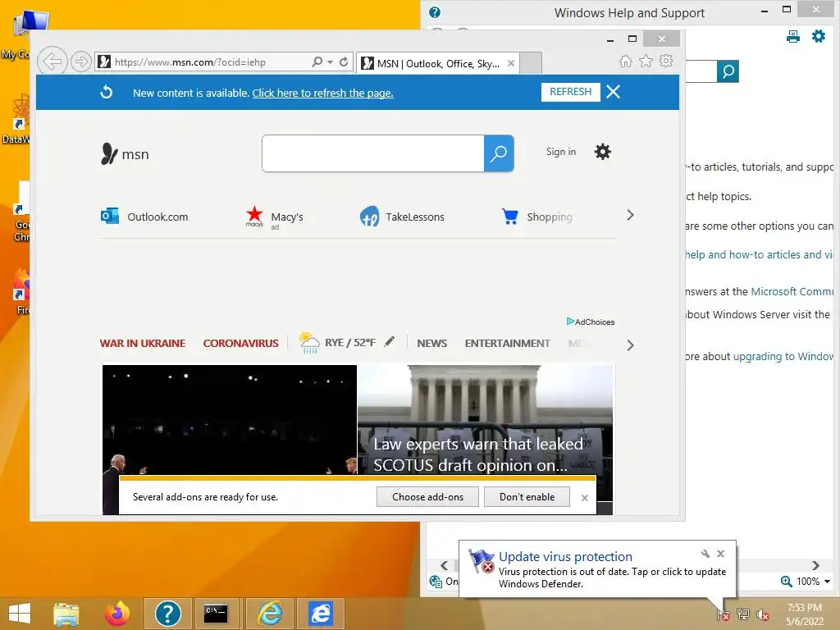Close the MSN browser tab
The image size is (840, 630).
(511, 63)
